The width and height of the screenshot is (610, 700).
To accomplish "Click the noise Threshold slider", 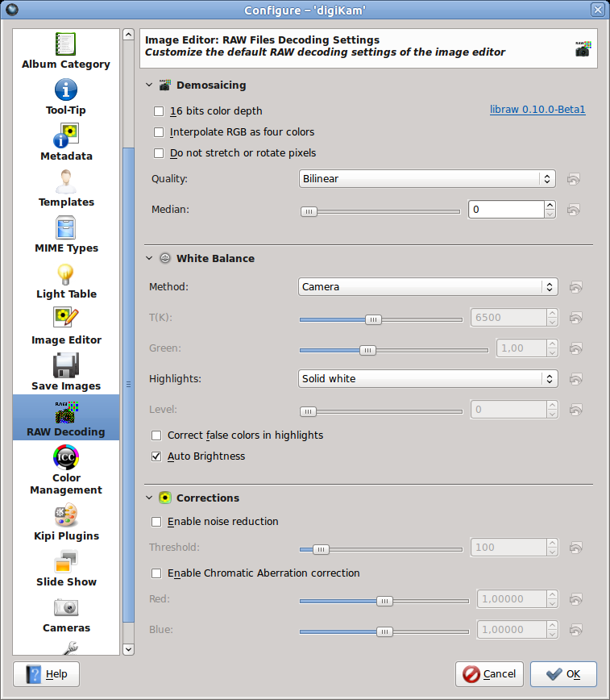I will click(x=381, y=549).
